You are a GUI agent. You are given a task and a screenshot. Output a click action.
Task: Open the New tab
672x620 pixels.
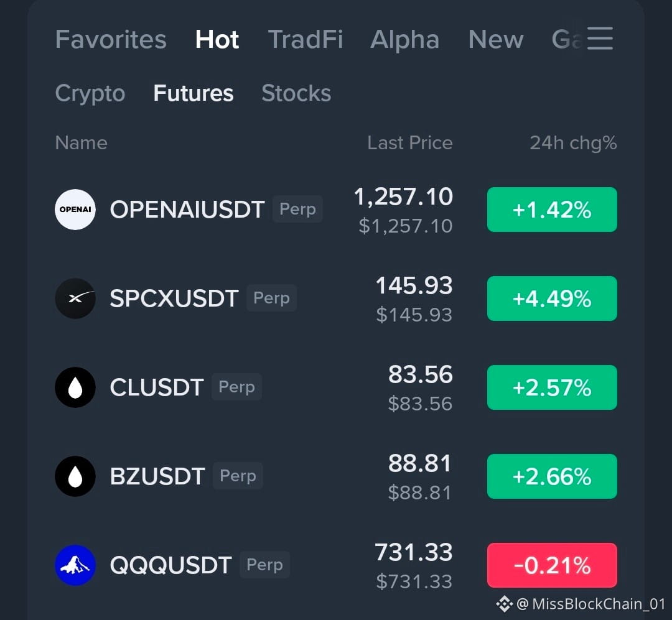coord(496,39)
